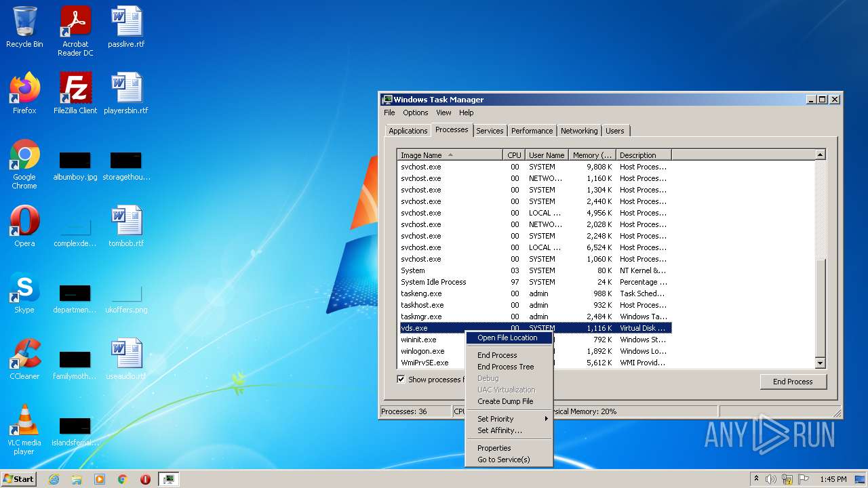The height and width of the screenshot is (488, 868).
Task: Select the storagethou... desktop file icon
Action: (x=126, y=166)
